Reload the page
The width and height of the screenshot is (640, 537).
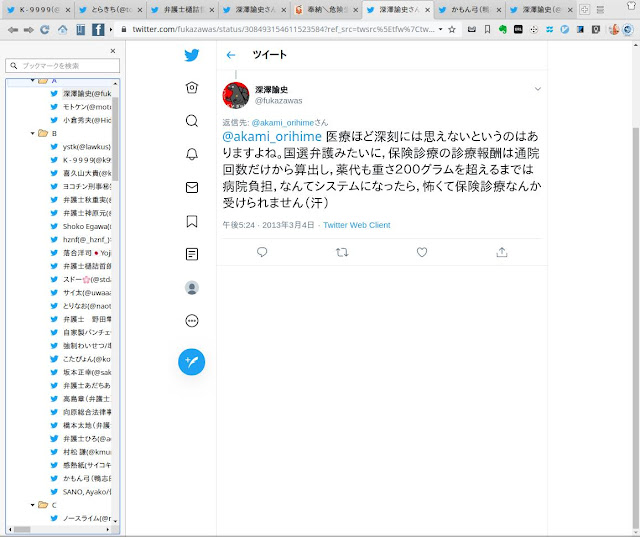tap(45, 29)
